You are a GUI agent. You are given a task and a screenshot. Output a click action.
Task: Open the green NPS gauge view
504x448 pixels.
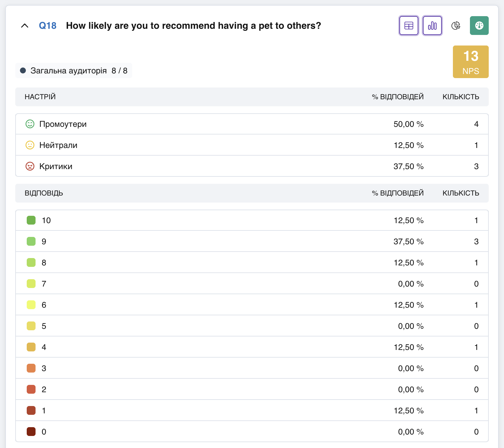[x=479, y=26]
